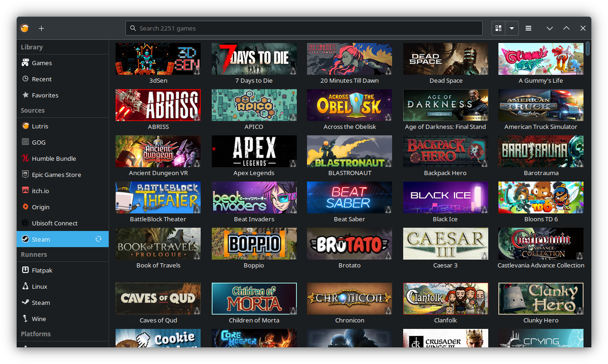The image size is (608, 364).
Task: Add a new game with the plus button
Action: click(41, 28)
